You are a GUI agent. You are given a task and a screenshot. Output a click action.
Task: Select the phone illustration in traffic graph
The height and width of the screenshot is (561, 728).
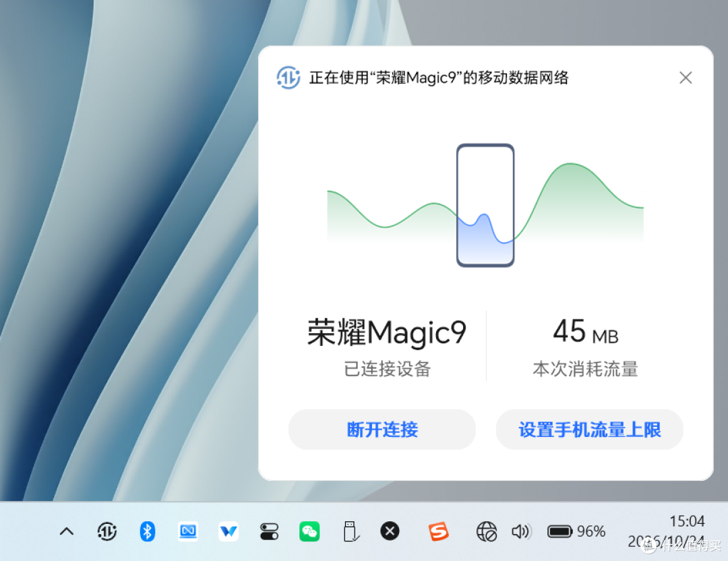pyautogui.click(x=485, y=205)
